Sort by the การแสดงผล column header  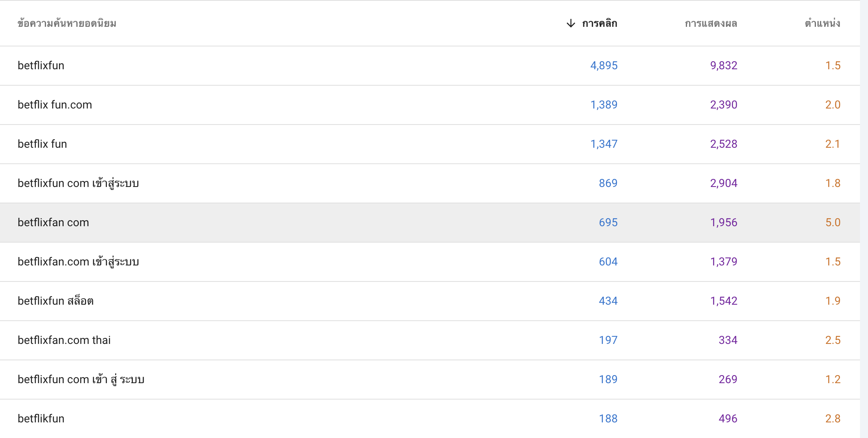[x=711, y=23]
